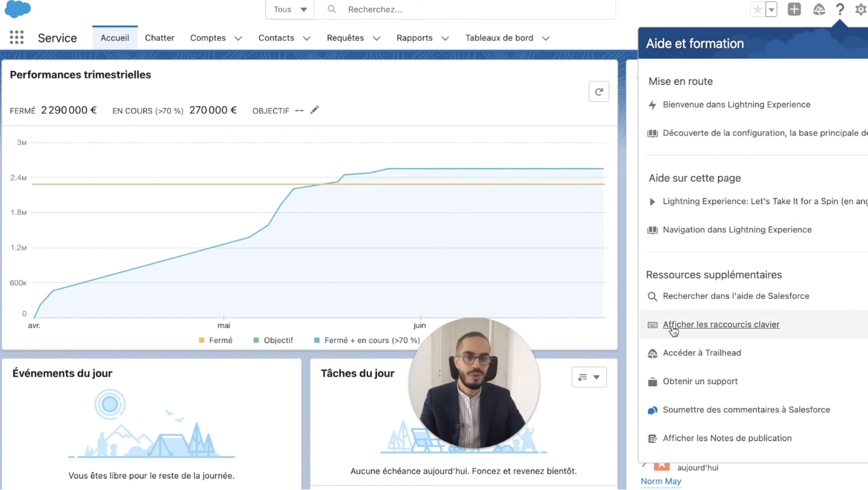Click Afficher les raccourcis clavier link

[x=721, y=324]
